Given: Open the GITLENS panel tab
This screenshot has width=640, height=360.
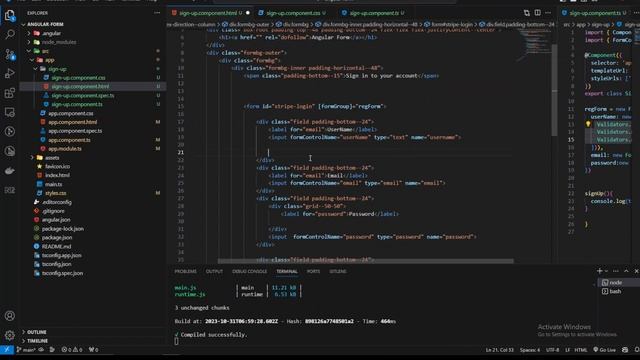Looking at the screenshot, I should (x=338, y=271).
